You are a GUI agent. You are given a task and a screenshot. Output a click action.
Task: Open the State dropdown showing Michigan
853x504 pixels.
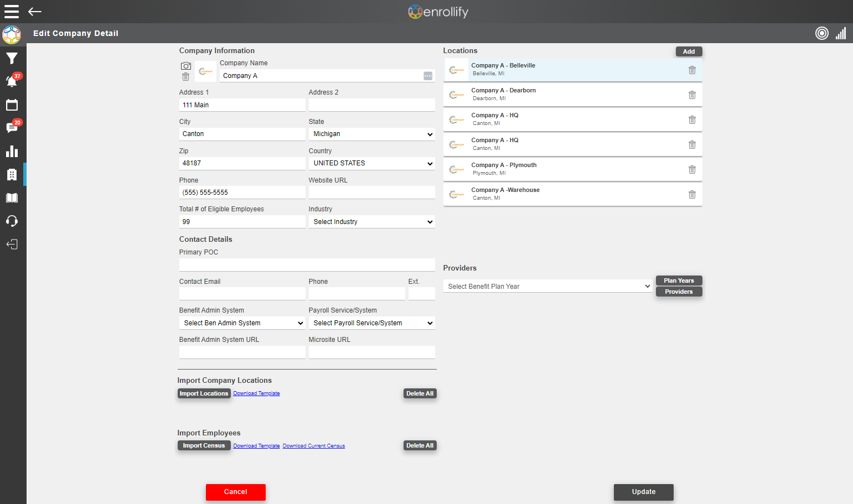pos(372,134)
